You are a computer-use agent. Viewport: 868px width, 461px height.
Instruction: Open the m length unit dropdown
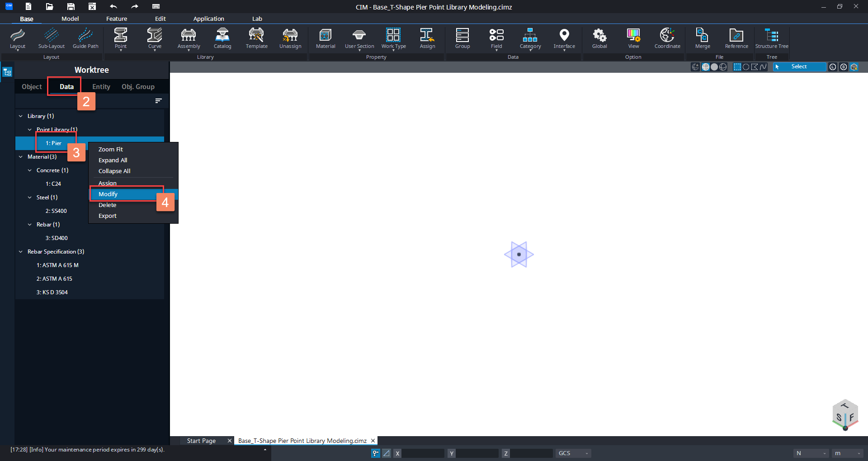pyautogui.click(x=848, y=453)
